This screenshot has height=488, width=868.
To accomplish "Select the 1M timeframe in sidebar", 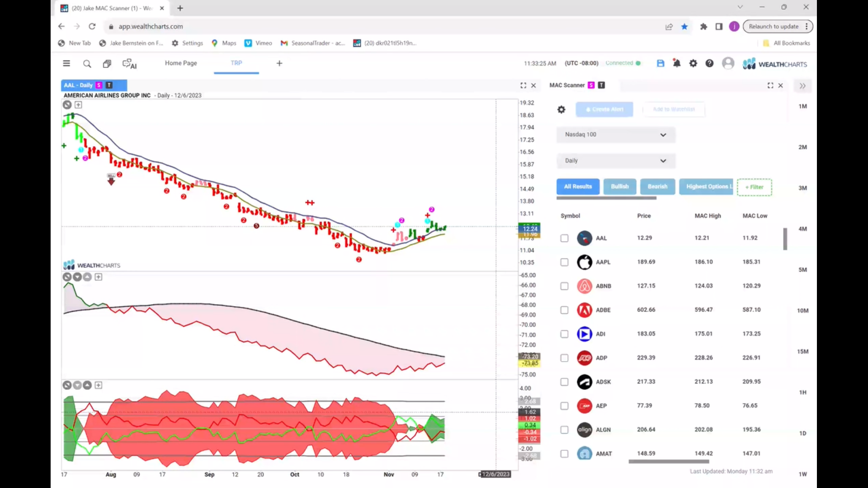I will [802, 107].
